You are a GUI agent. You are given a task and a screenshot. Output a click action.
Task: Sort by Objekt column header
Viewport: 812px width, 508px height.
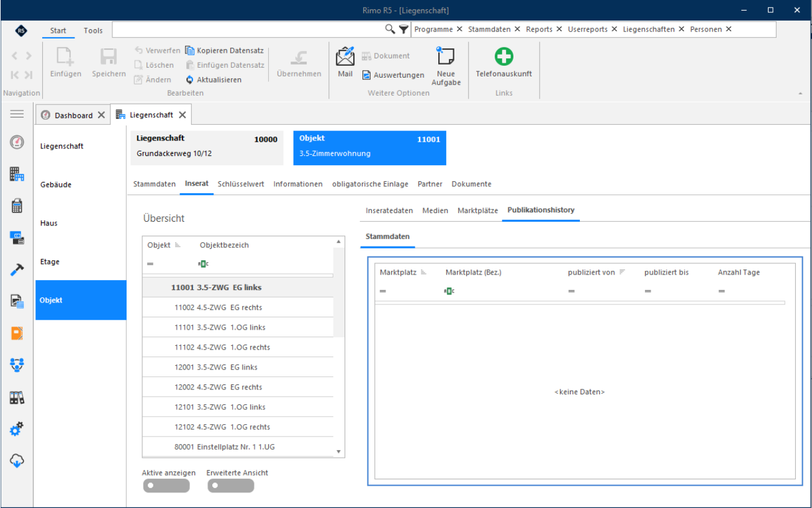[x=159, y=245]
